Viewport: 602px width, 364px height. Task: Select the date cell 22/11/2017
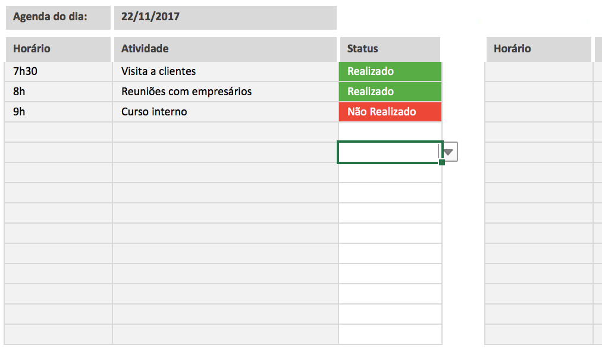pos(225,17)
